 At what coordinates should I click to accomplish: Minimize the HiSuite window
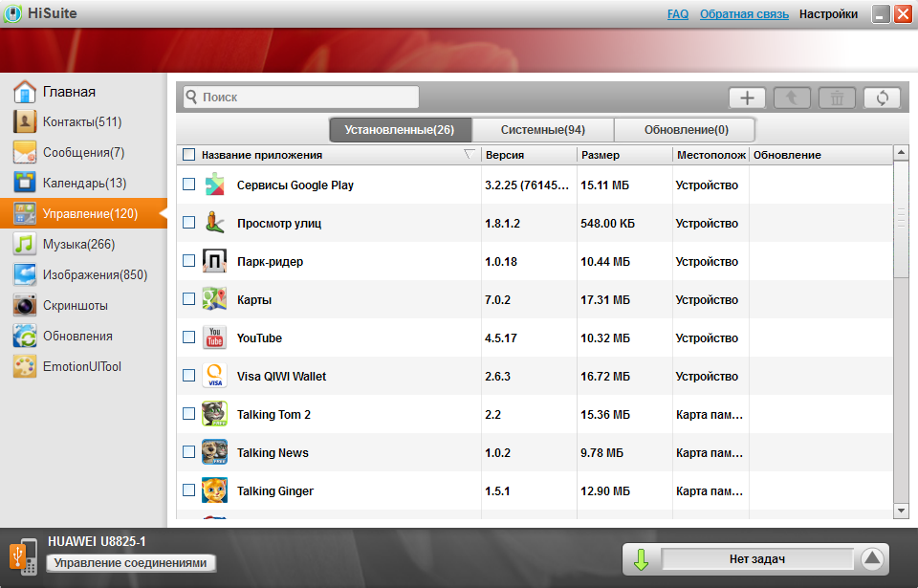[881, 14]
